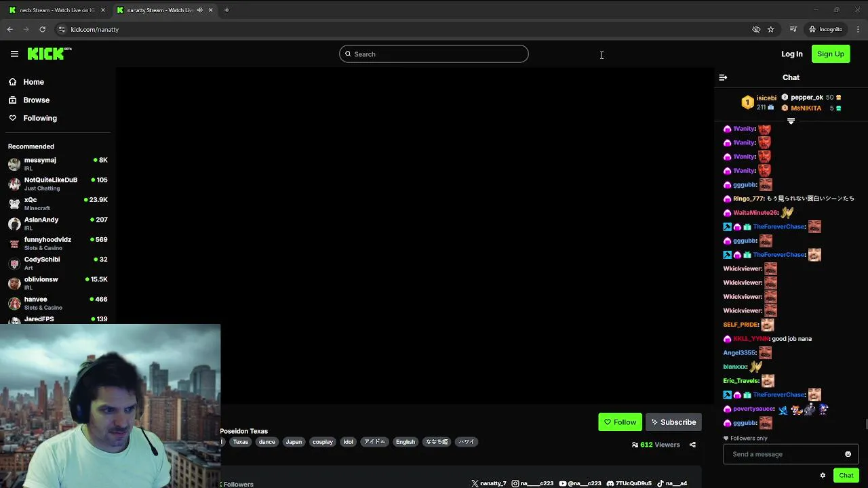This screenshot has width=868, height=488.
Task: Click the Kick logo
Action: pos(50,54)
